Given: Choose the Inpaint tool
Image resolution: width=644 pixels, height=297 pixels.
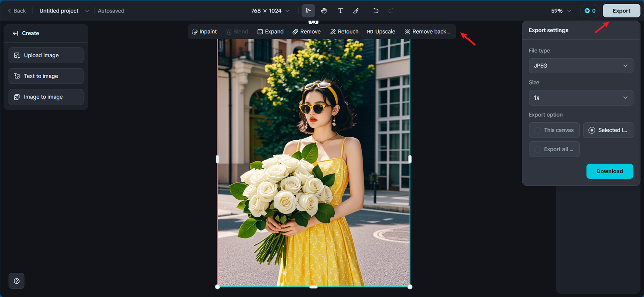Looking at the screenshot, I should [x=204, y=32].
